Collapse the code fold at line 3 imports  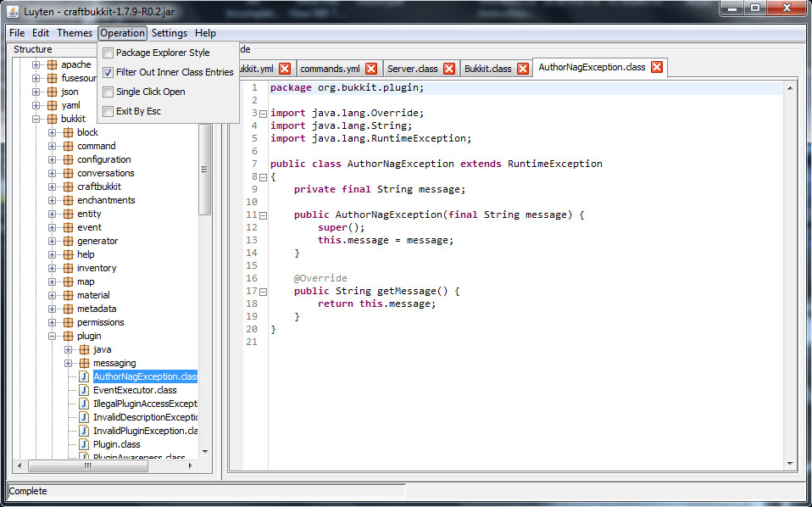[263, 114]
